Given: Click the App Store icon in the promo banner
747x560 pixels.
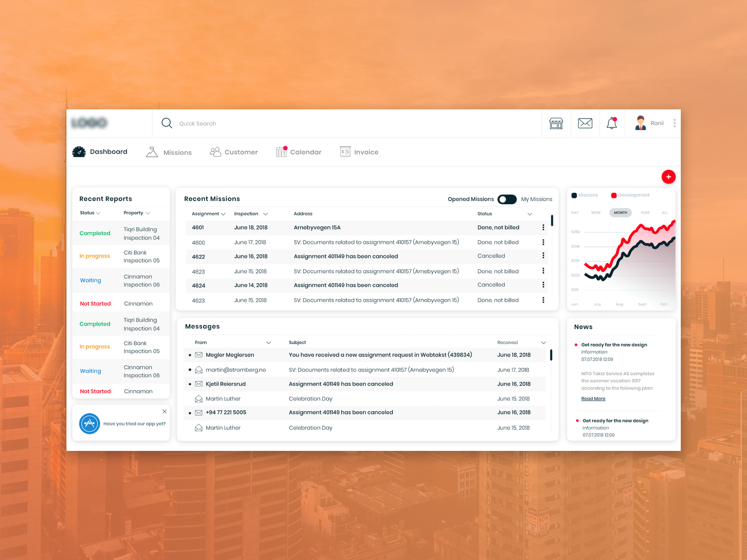Looking at the screenshot, I should click(90, 424).
